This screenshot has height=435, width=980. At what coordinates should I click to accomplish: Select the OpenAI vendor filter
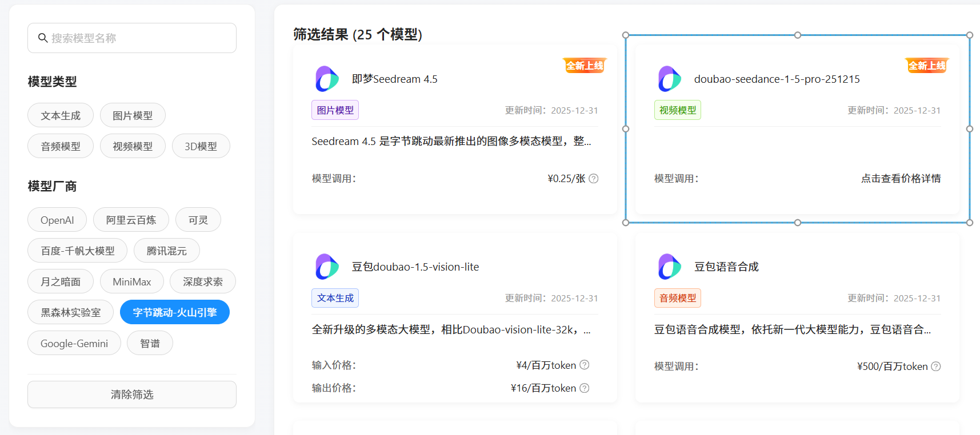[x=57, y=220]
